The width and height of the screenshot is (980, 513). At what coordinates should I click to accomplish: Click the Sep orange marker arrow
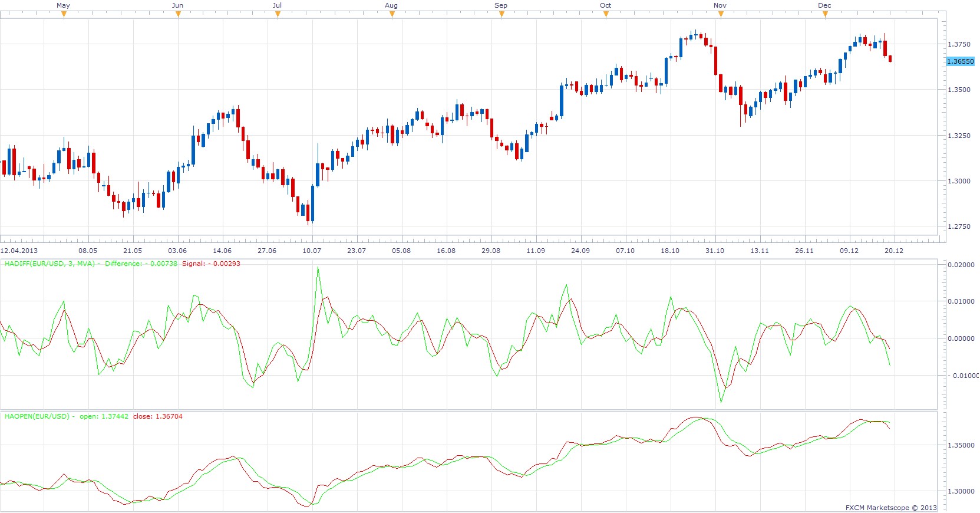pyautogui.click(x=501, y=14)
